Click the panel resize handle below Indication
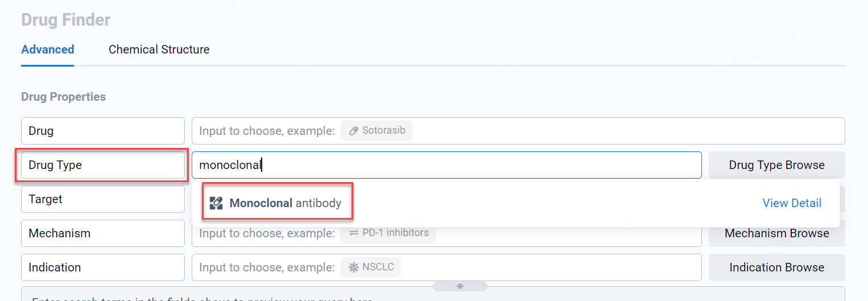868x301 pixels. click(460, 286)
